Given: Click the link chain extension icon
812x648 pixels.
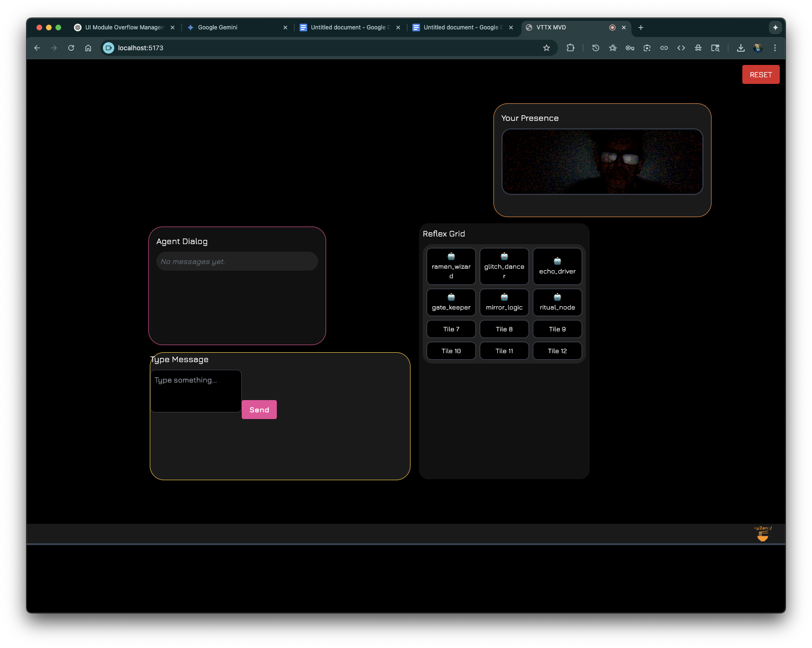Looking at the screenshot, I should [x=664, y=48].
